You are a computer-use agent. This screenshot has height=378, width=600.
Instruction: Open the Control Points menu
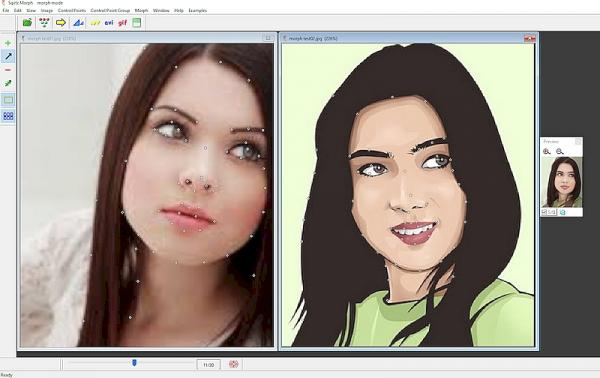pos(72,10)
